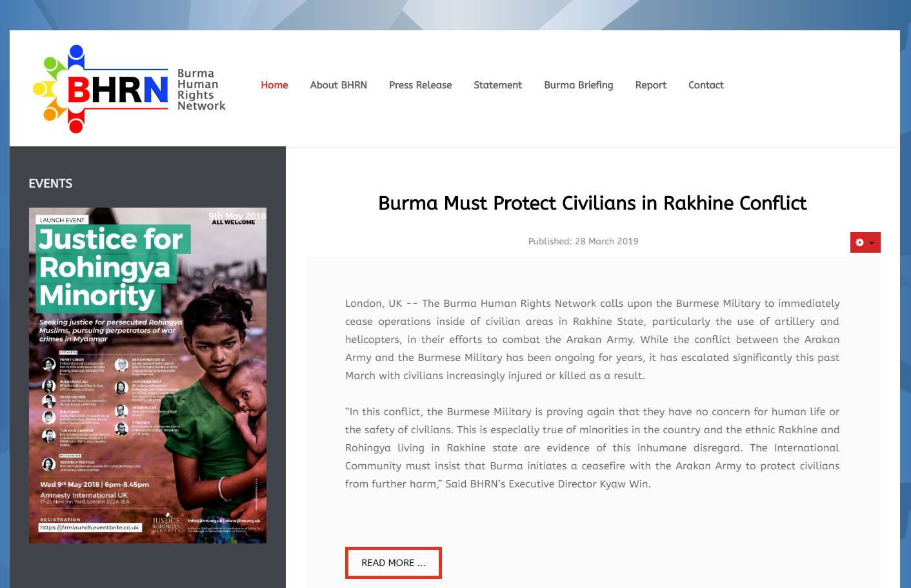Click the quote paragraph mentioning Kyaw Win

pos(592,447)
